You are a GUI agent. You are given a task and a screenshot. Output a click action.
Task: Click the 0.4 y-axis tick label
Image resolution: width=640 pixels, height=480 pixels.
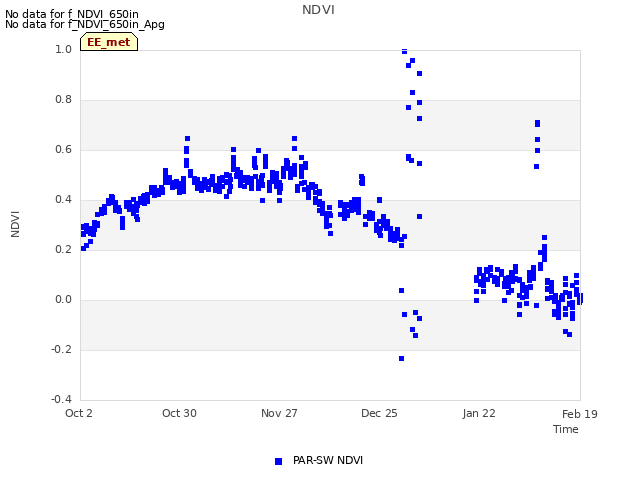pyautogui.click(x=63, y=200)
